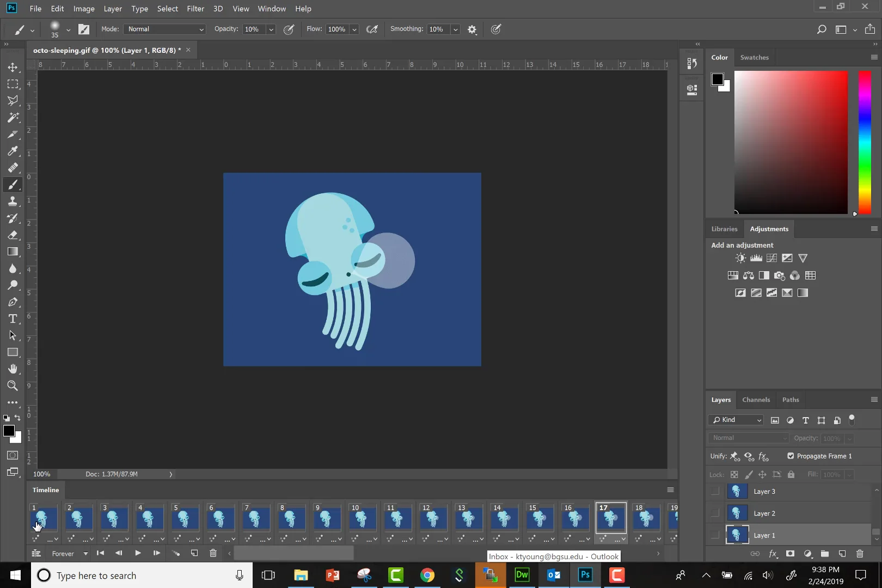882x588 pixels.
Task: Open the layer Kind filter dropdown
Action: [x=737, y=420]
